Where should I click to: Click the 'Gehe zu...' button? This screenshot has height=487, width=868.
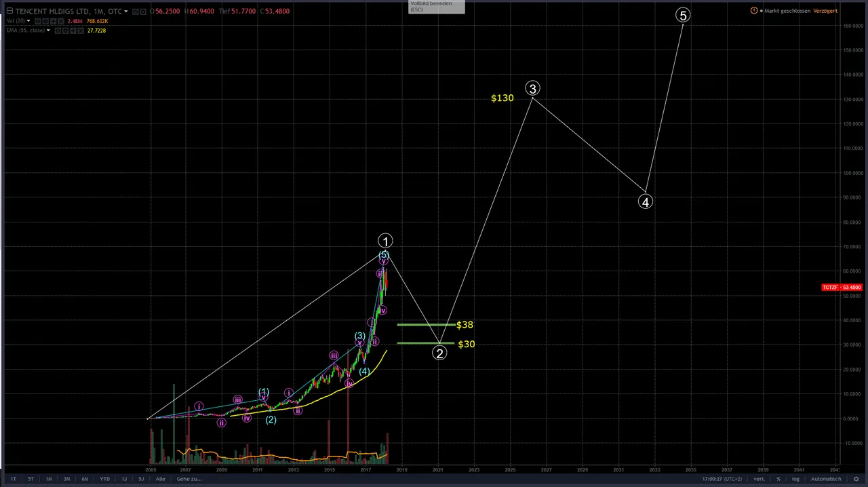pyautogui.click(x=189, y=479)
